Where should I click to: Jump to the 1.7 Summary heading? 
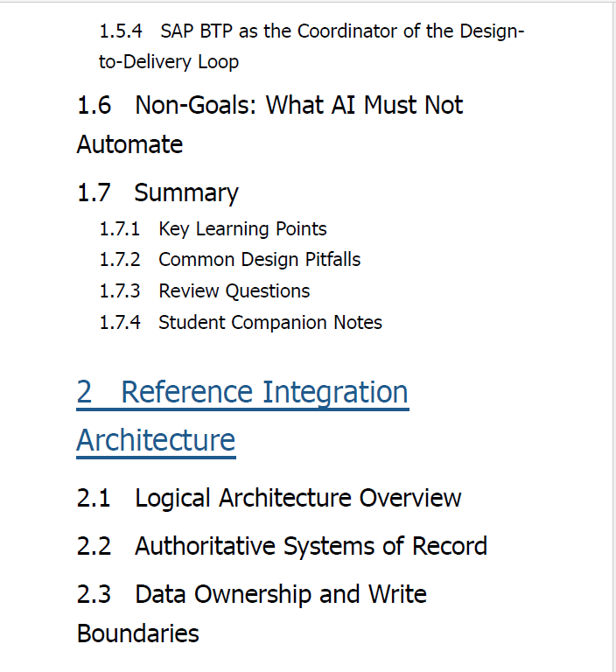click(x=157, y=192)
